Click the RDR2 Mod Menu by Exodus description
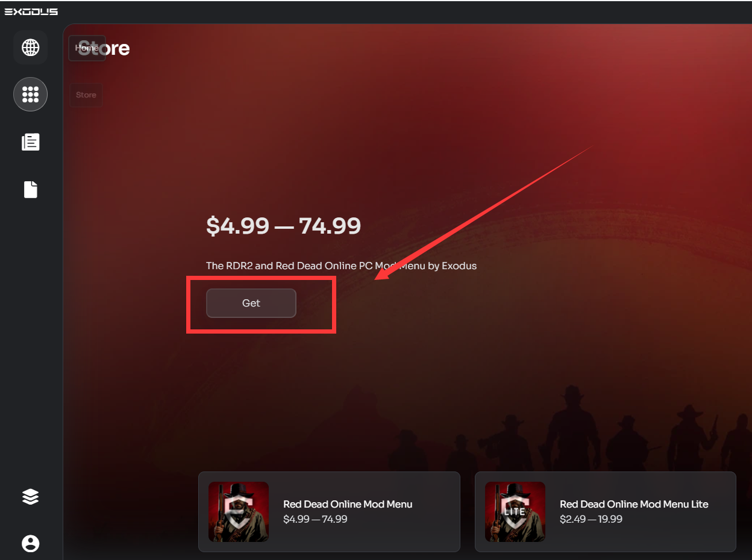Screen dimensions: 752x560 [341, 266]
